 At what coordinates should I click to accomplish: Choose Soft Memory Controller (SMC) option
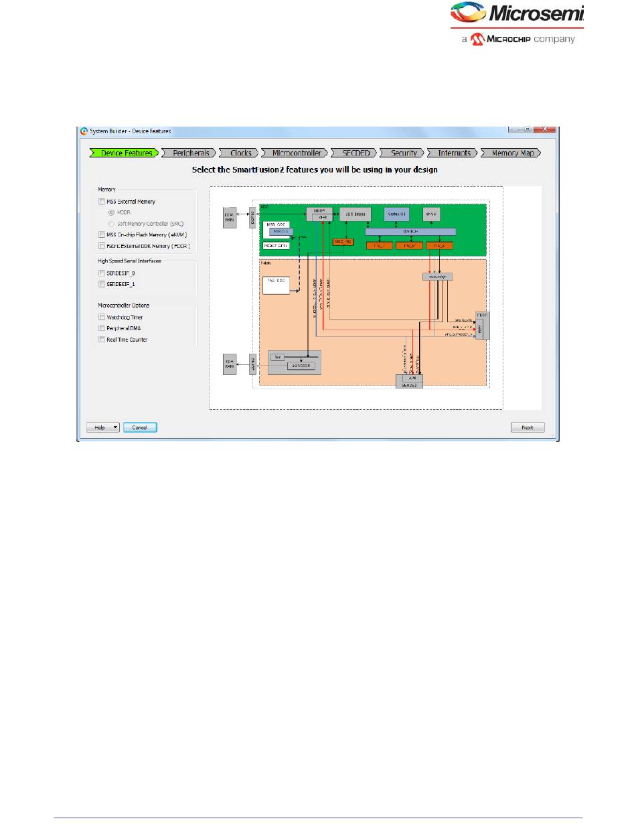pyautogui.click(x=111, y=223)
